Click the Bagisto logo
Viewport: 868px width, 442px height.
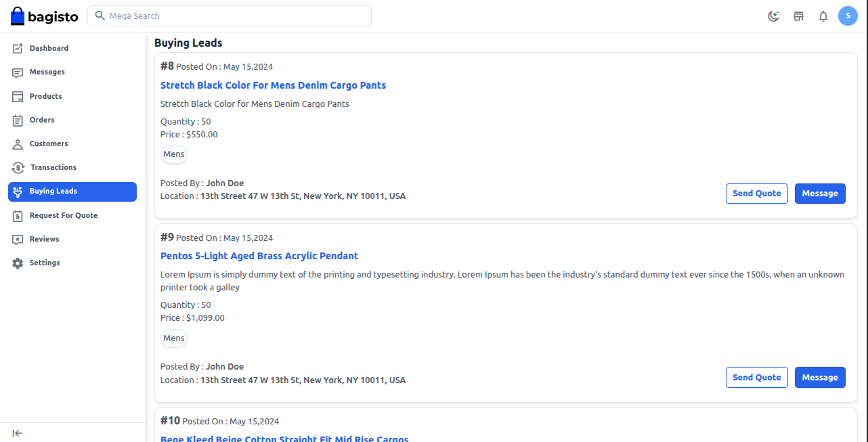click(44, 16)
